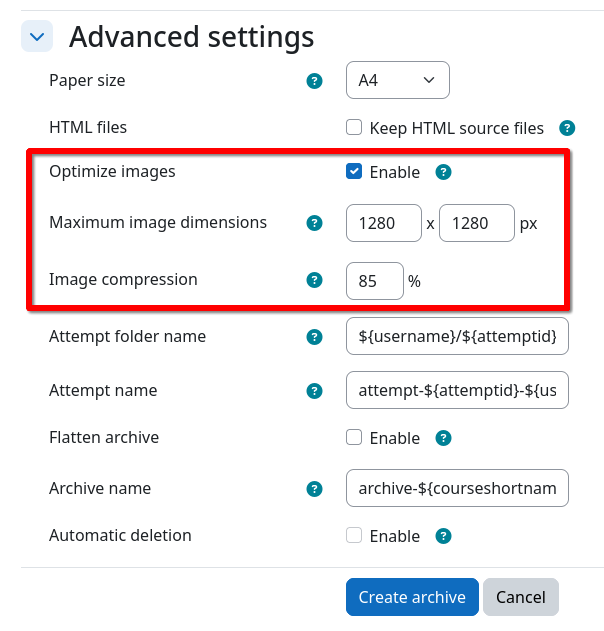Click the Maximum image dimensions label
604x631 pixels.
pyautogui.click(x=158, y=222)
